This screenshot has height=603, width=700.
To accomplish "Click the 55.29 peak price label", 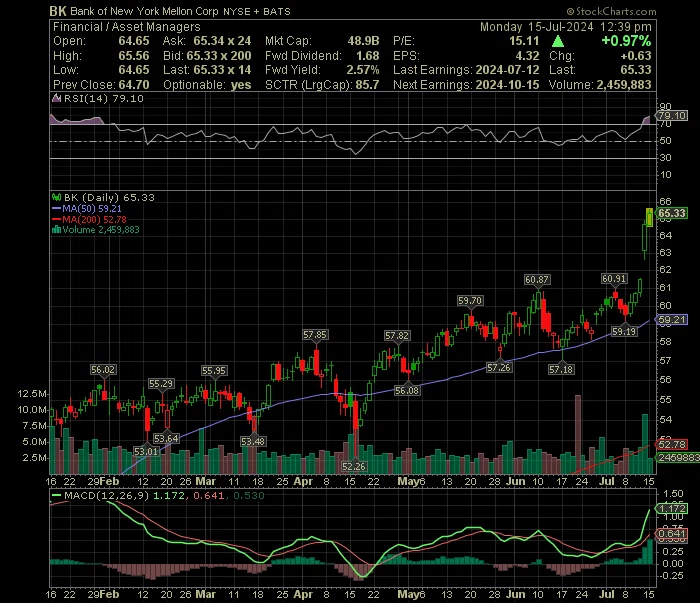I will (161, 383).
